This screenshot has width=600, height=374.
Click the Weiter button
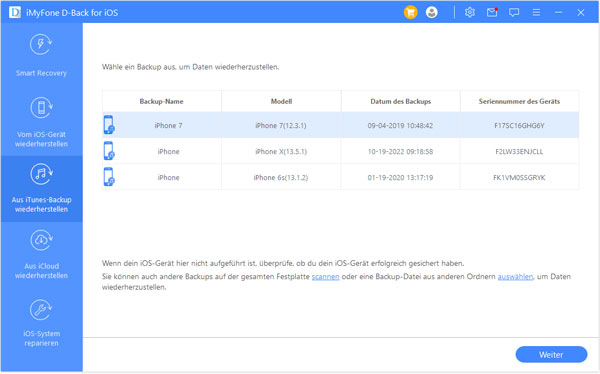pyautogui.click(x=551, y=355)
